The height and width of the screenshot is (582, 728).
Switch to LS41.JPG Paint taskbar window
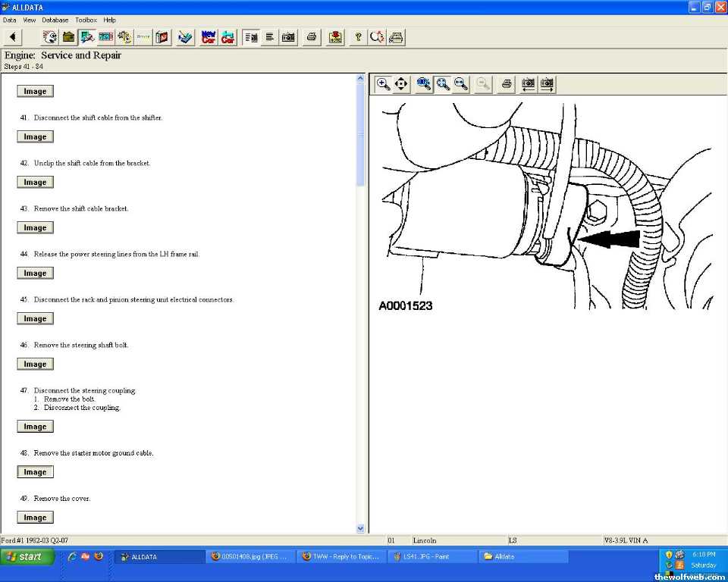[432, 556]
